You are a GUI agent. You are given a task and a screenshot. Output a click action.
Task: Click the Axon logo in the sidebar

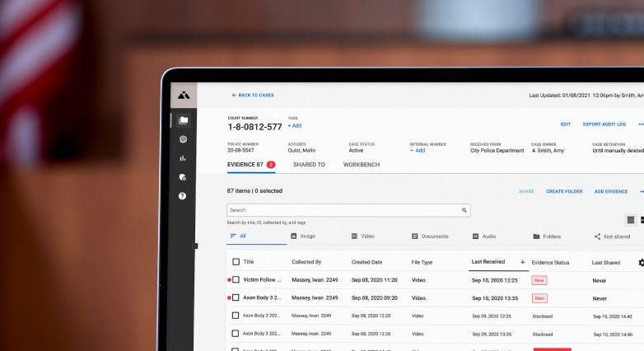click(184, 96)
